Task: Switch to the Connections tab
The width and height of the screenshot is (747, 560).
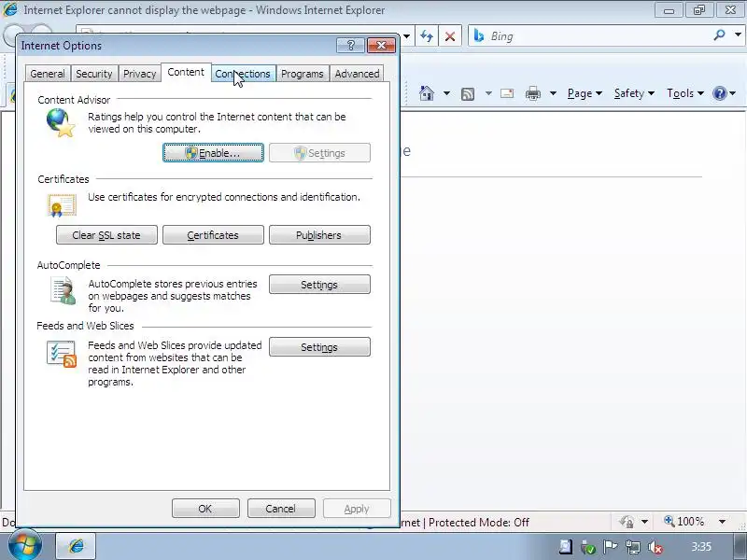Action: pyautogui.click(x=243, y=74)
